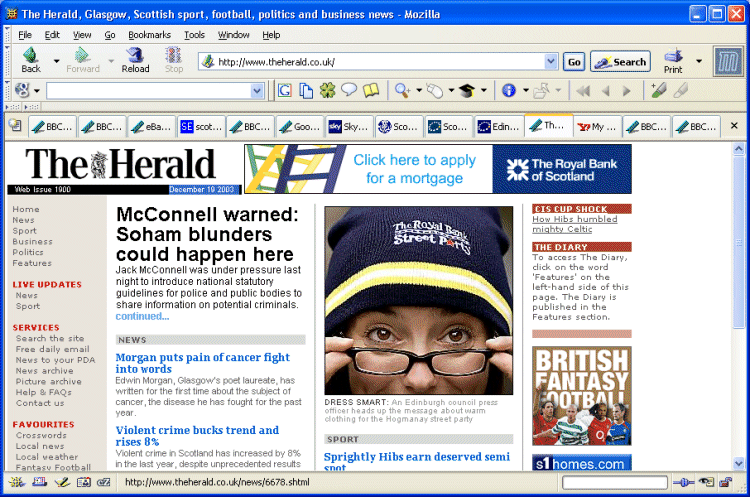Open the Back history dropdown arrow

pyautogui.click(x=56, y=61)
